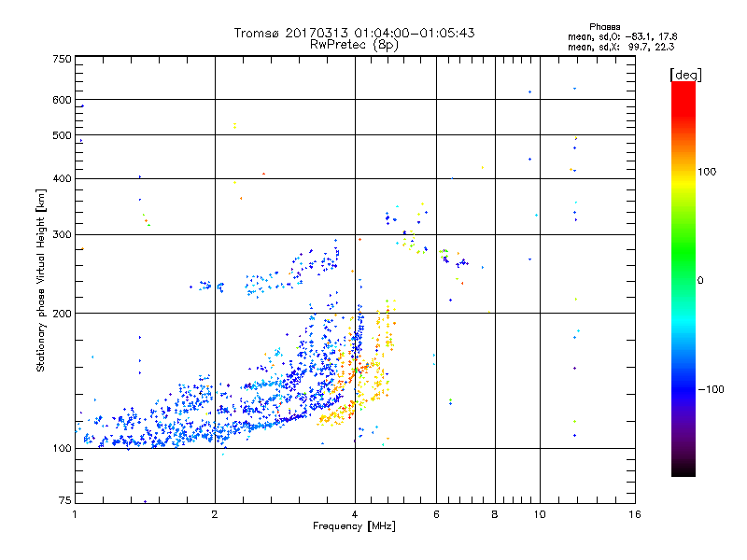Click the x-axis tick '4'
The image size is (747, 560).
(x=355, y=514)
